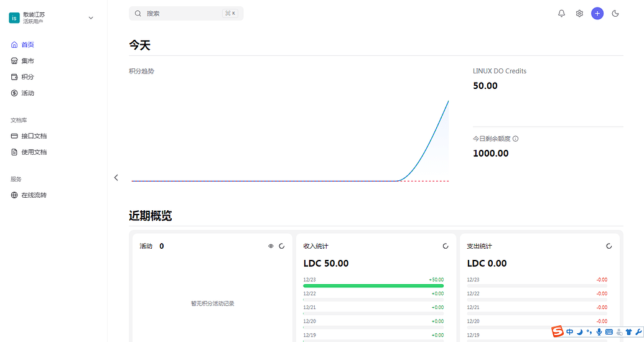644x342 pixels.
Task: Toggle dark mode with the moon icon
Action: pos(615,14)
